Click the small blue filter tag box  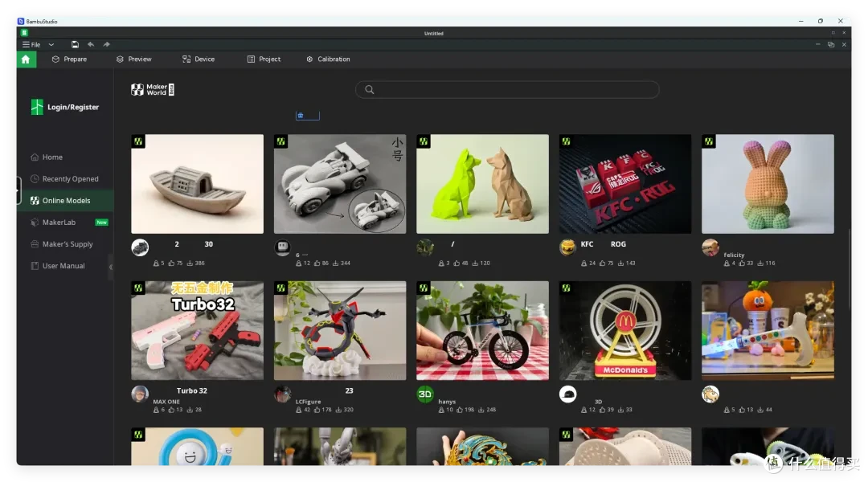point(307,116)
